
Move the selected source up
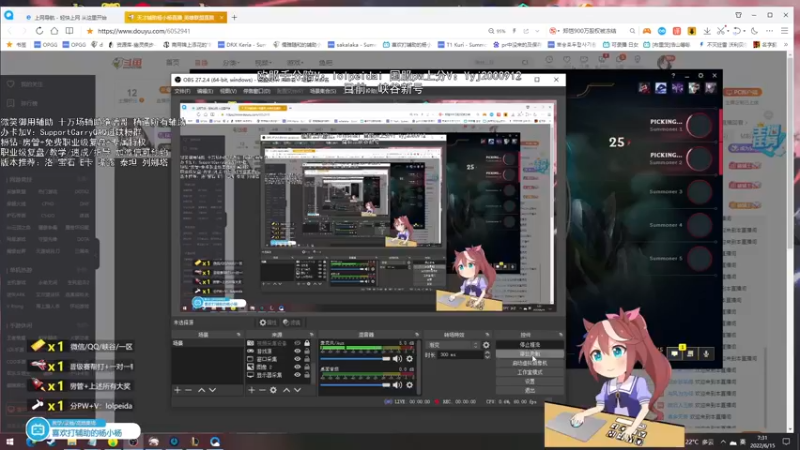[286, 390]
